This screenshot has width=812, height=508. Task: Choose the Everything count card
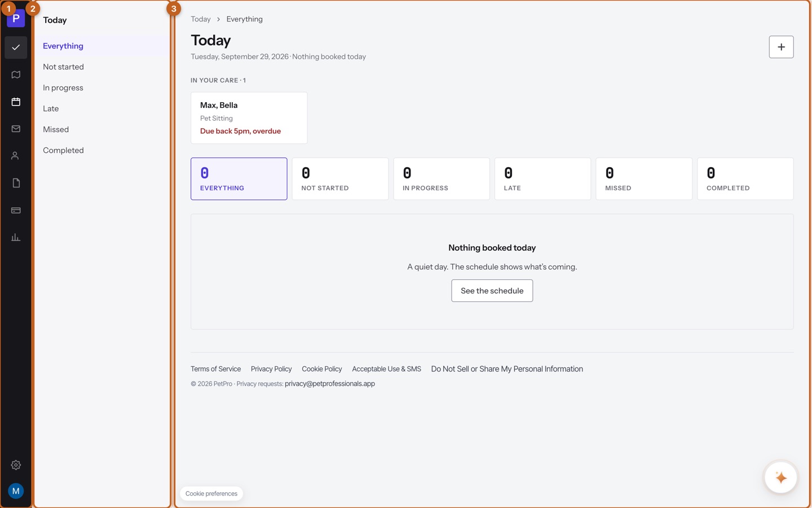239,179
